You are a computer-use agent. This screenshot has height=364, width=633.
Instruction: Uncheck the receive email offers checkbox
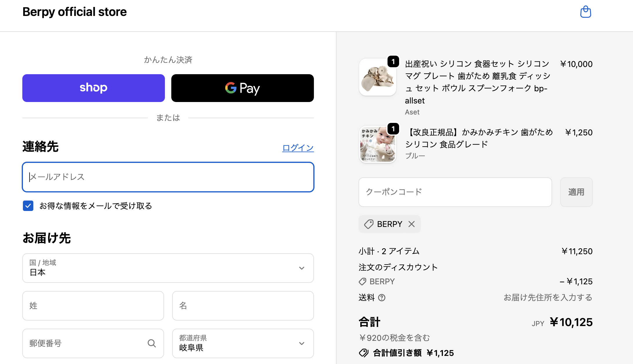[28, 206]
